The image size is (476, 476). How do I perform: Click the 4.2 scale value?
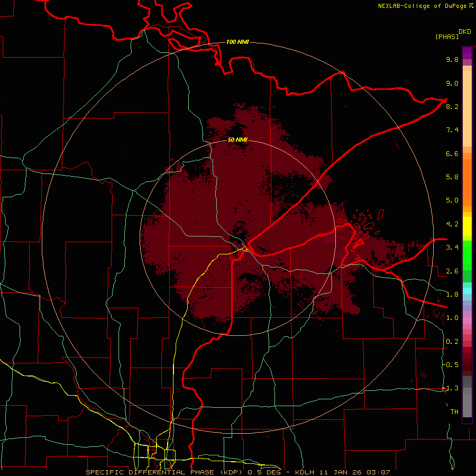452,224
